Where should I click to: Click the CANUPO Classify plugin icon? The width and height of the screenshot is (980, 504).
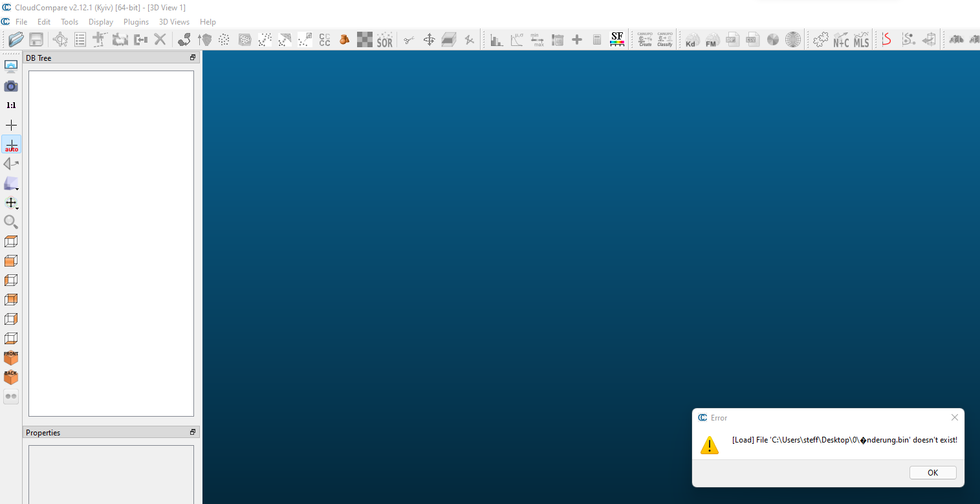coord(664,39)
